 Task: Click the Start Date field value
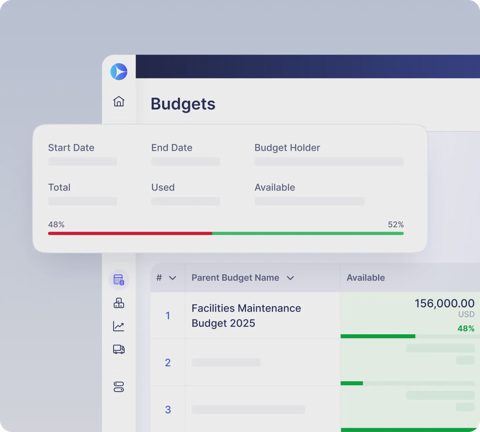(82, 162)
